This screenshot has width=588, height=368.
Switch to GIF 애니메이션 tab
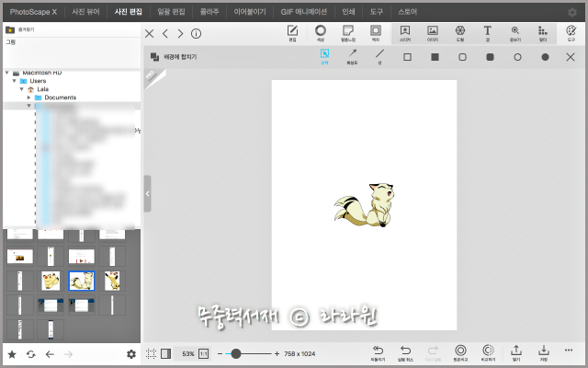point(304,12)
